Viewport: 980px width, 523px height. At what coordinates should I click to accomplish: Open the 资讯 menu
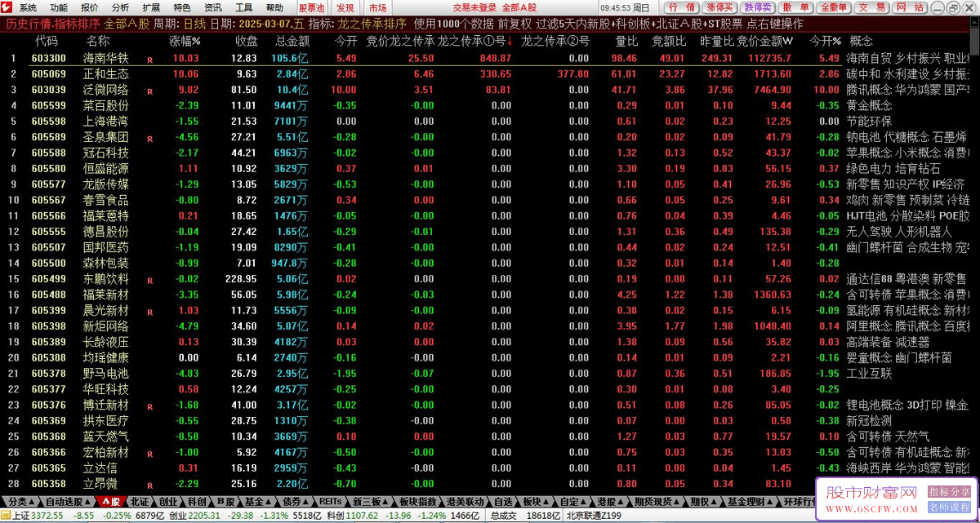coord(213,7)
